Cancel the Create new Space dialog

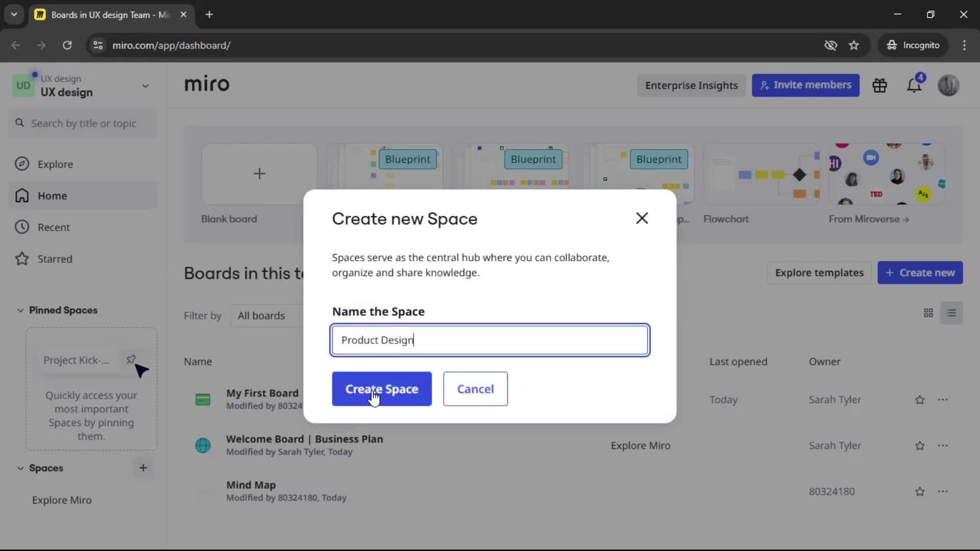pos(475,389)
